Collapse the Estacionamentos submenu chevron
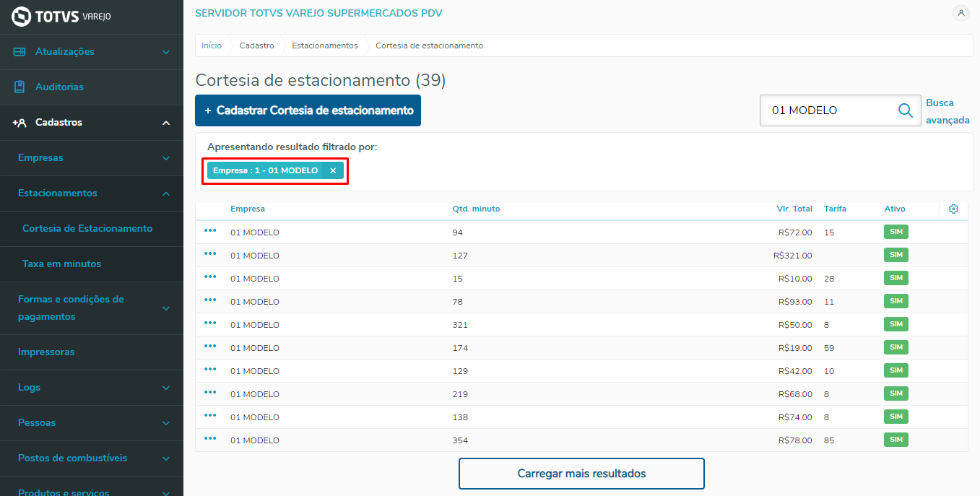Screen dimensions: 980x496 point(166,193)
